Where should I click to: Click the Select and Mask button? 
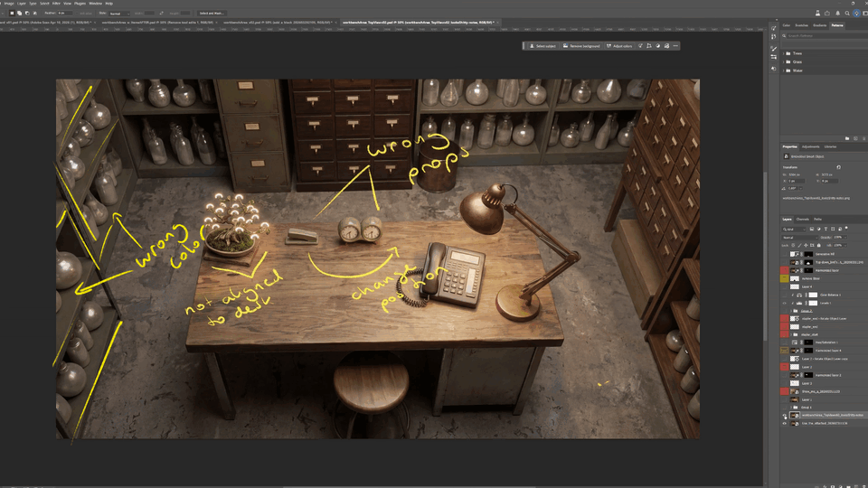(212, 14)
